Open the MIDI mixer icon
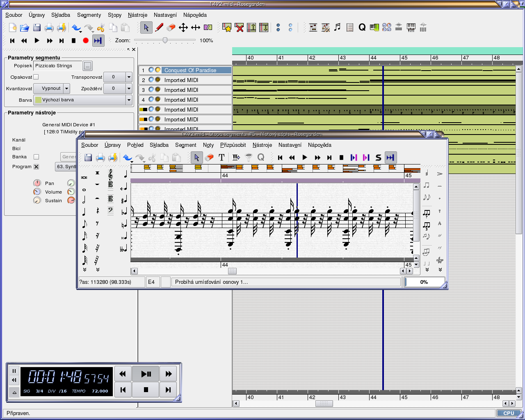Screen dimensions: 525x420 click(x=411, y=27)
